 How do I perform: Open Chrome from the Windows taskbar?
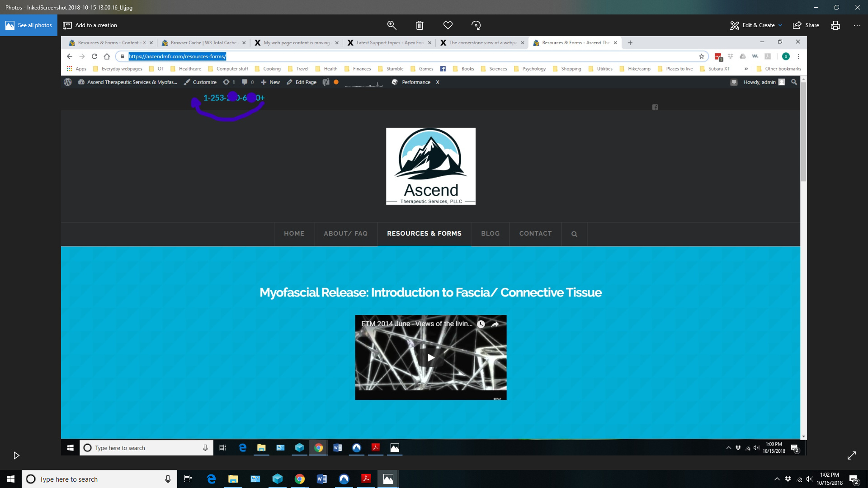tap(300, 479)
